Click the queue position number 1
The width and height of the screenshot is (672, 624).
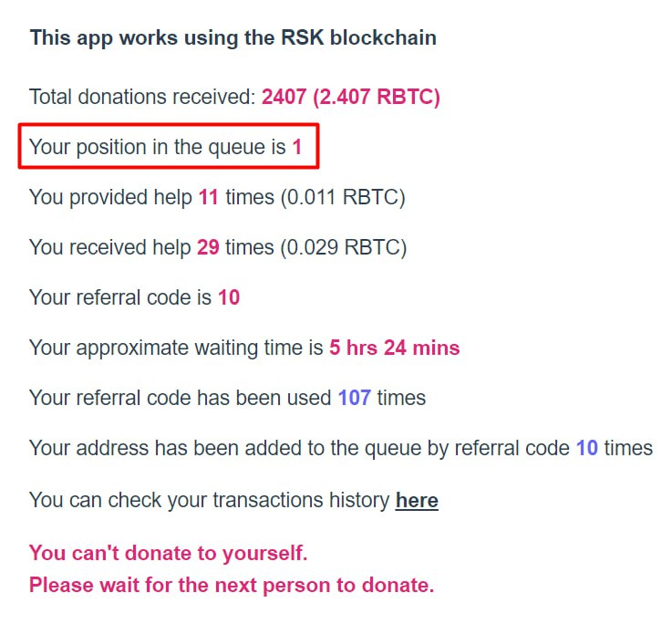297,147
